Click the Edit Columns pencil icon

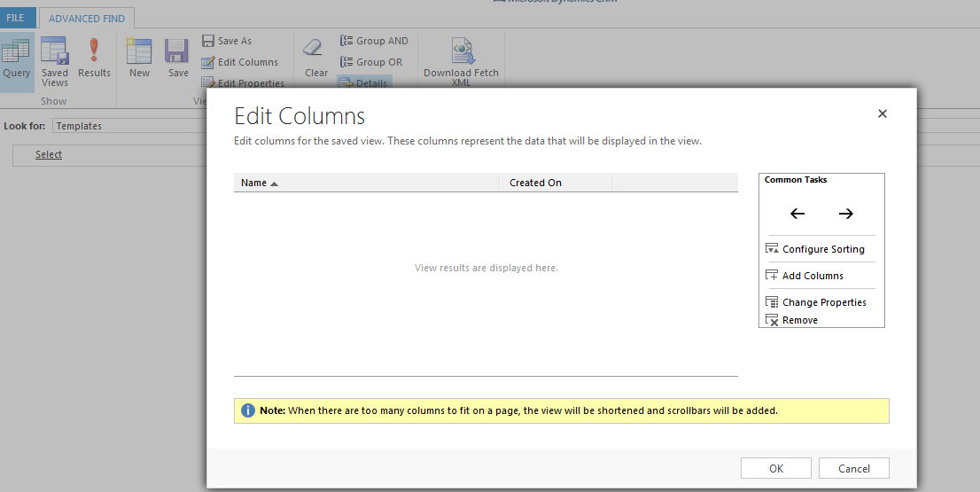click(208, 63)
